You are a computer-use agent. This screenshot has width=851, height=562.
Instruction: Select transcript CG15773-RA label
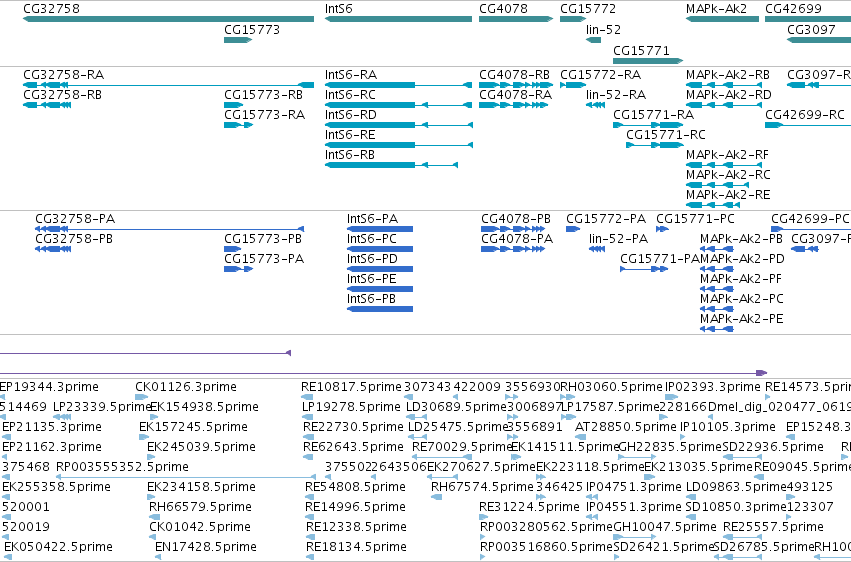(264, 114)
